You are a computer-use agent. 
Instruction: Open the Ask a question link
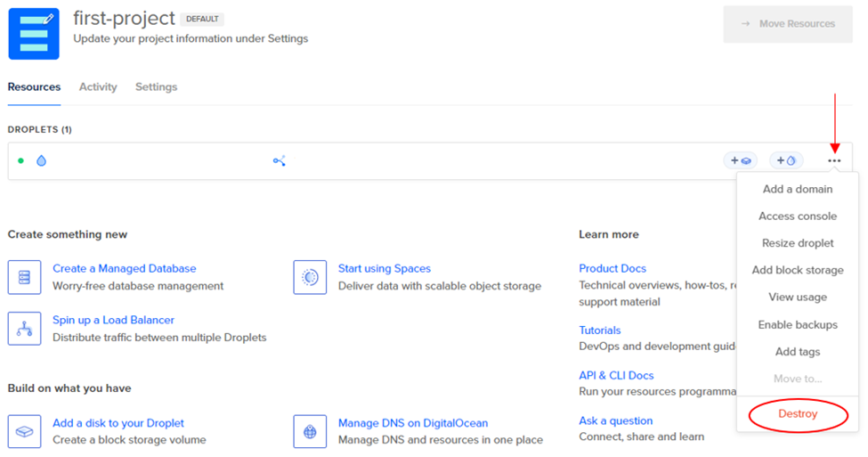pos(615,420)
